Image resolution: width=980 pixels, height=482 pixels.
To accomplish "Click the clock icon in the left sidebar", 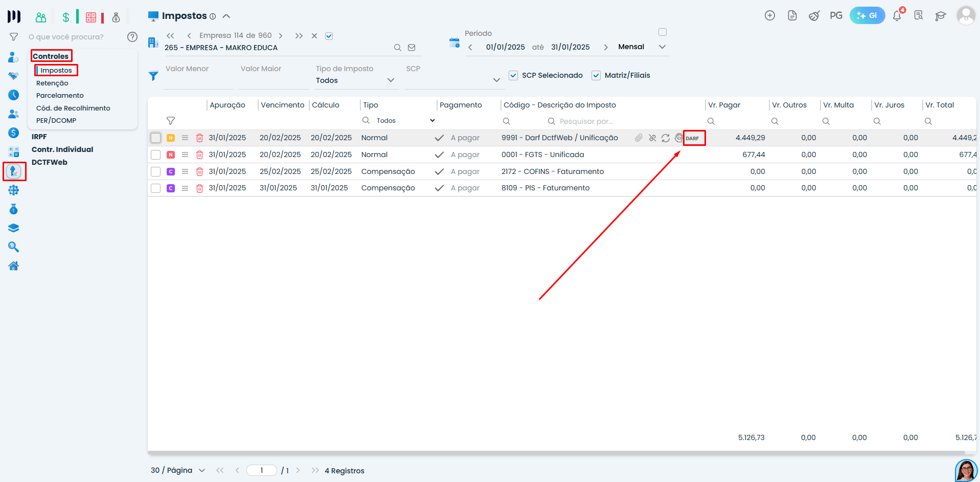I will [x=13, y=95].
